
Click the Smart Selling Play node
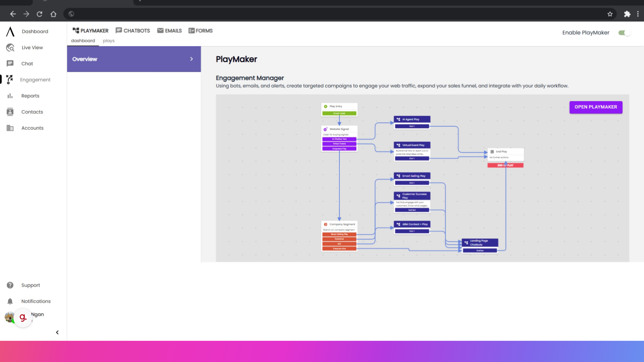[x=412, y=179]
